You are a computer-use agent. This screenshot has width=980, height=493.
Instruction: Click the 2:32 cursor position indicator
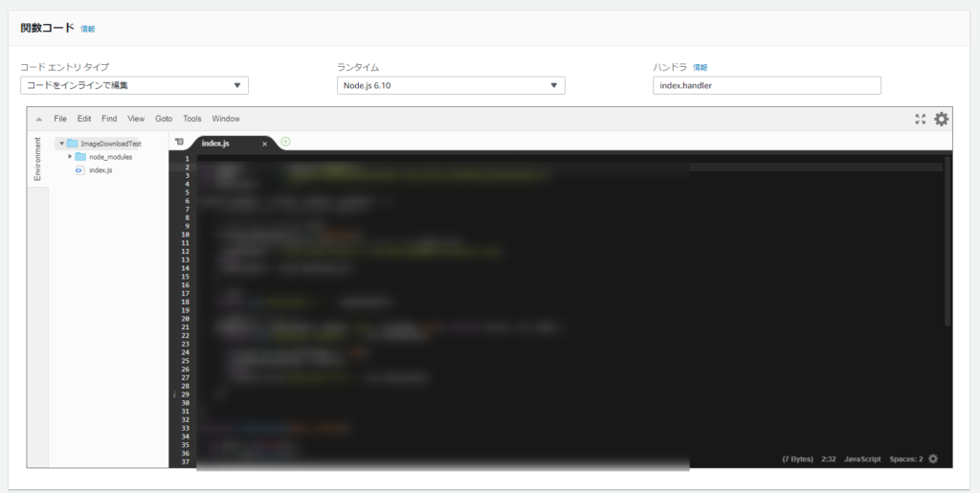point(829,459)
